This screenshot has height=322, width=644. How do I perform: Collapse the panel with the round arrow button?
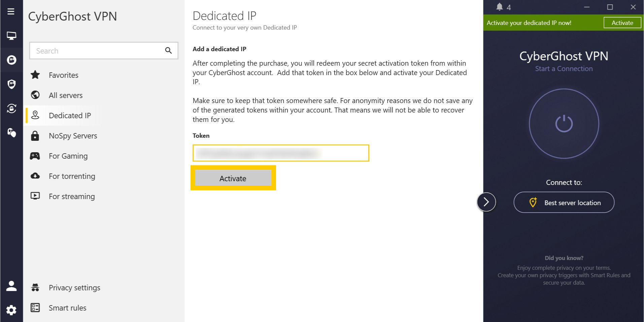[x=486, y=202]
